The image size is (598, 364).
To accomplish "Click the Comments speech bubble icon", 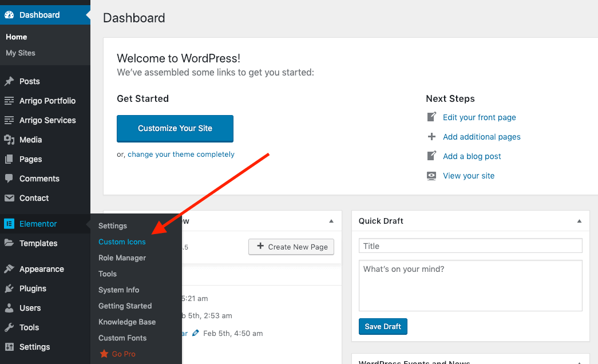I will click(x=9, y=179).
